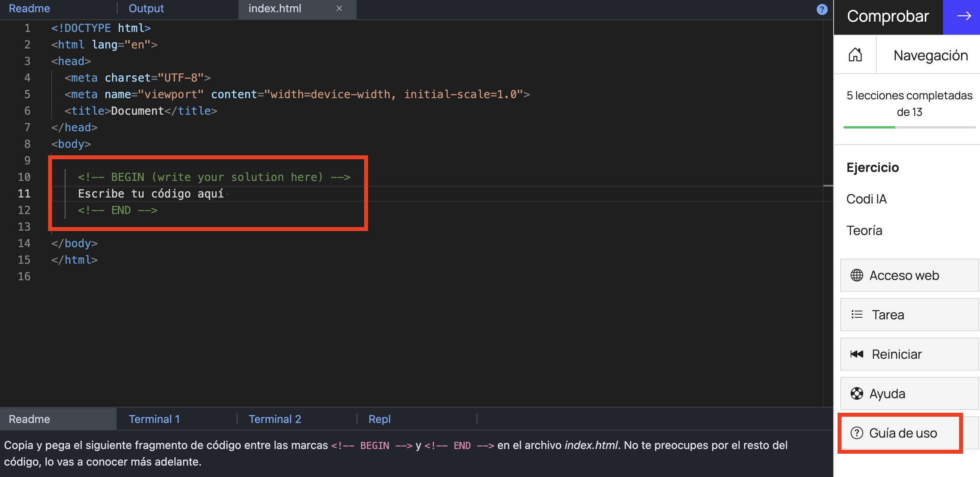Click the home icon in sidebar

855,55
